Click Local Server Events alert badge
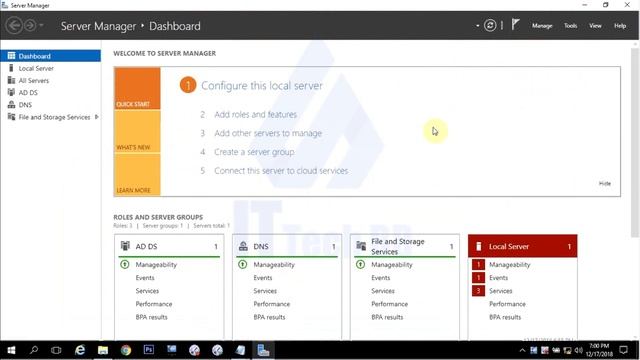 [478, 278]
